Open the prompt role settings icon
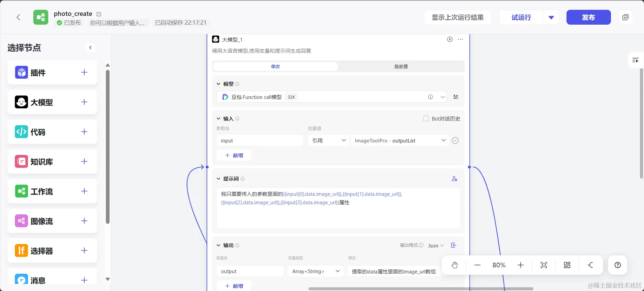This screenshot has height=291, width=644. click(x=455, y=179)
